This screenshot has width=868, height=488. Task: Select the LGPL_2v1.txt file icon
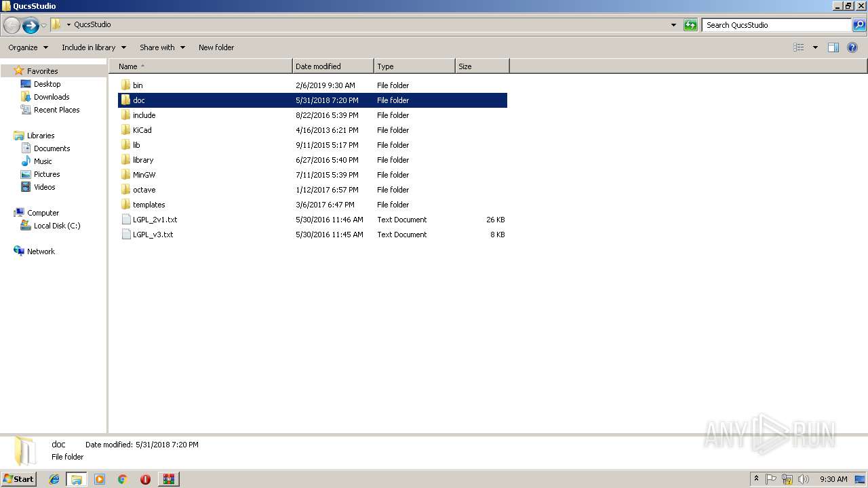[125, 220]
